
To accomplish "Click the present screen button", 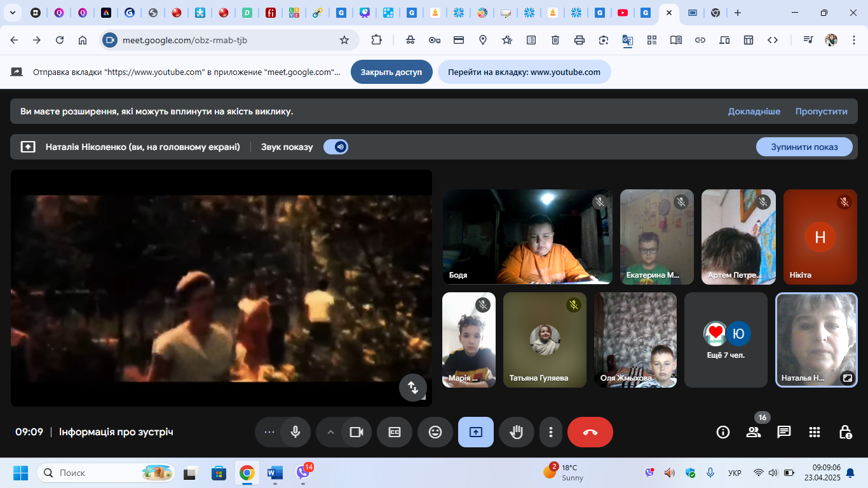I will click(476, 432).
